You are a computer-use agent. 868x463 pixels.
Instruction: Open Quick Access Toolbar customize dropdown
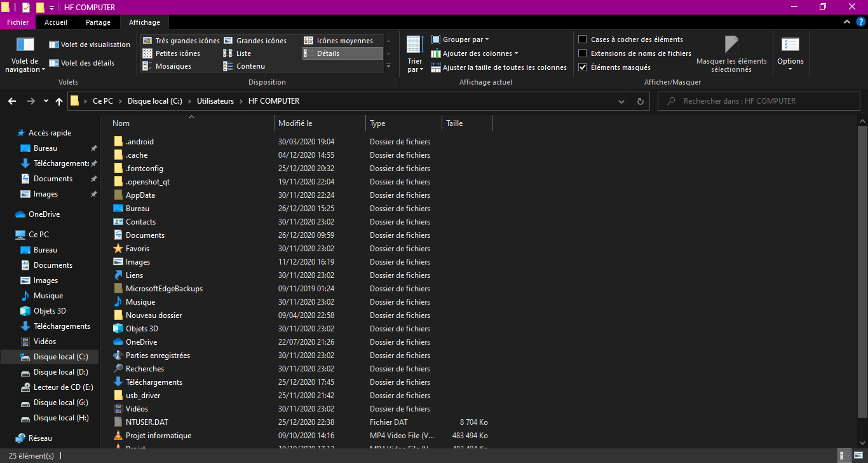click(x=51, y=8)
